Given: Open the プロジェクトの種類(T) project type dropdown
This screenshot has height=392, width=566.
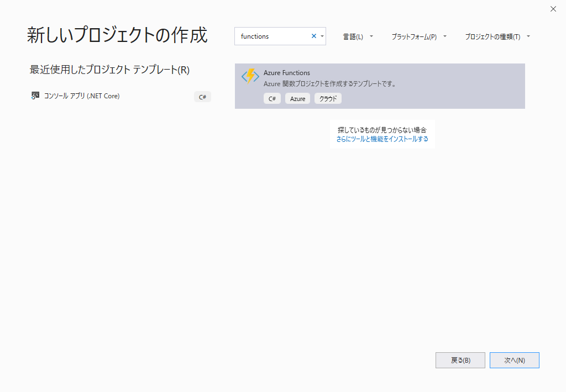Looking at the screenshot, I should point(497,37).
